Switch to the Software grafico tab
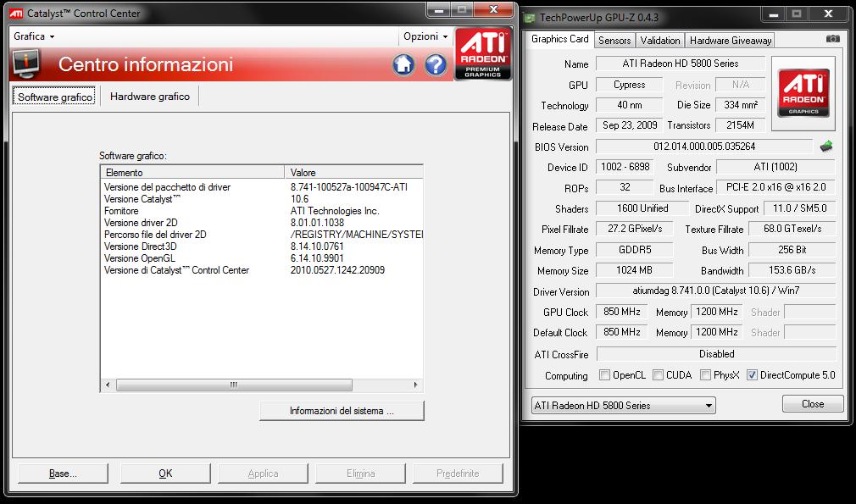The width and height of the screenshot is (856, 504). [x=54, y=97]
